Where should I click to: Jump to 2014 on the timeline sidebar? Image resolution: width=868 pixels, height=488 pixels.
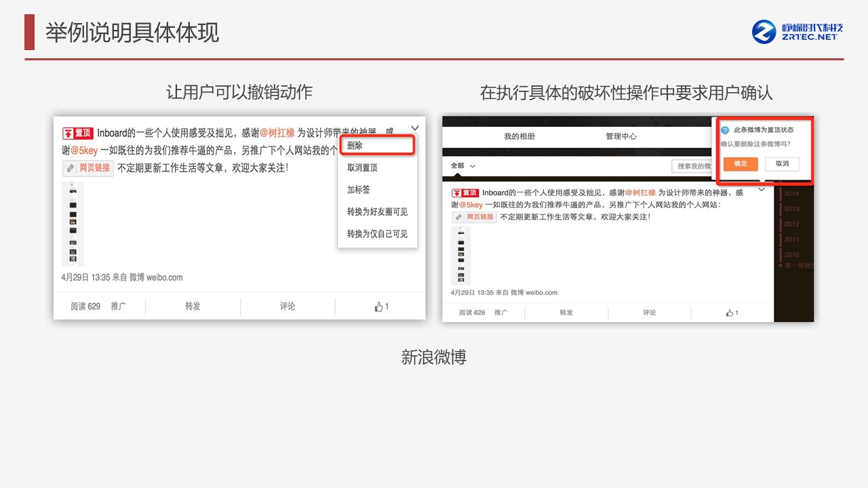pyautogui.click(x=791, y=194)
